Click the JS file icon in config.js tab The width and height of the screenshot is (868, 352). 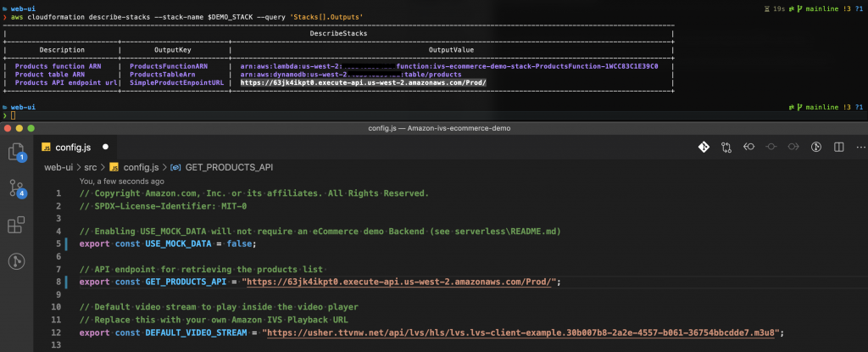[47, 148]
